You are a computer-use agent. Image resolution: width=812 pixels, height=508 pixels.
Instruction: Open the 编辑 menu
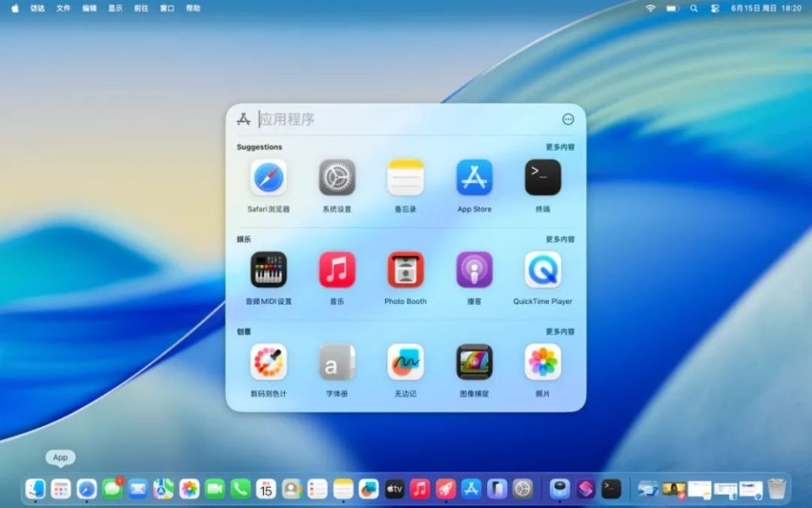[x=89, y=8]
